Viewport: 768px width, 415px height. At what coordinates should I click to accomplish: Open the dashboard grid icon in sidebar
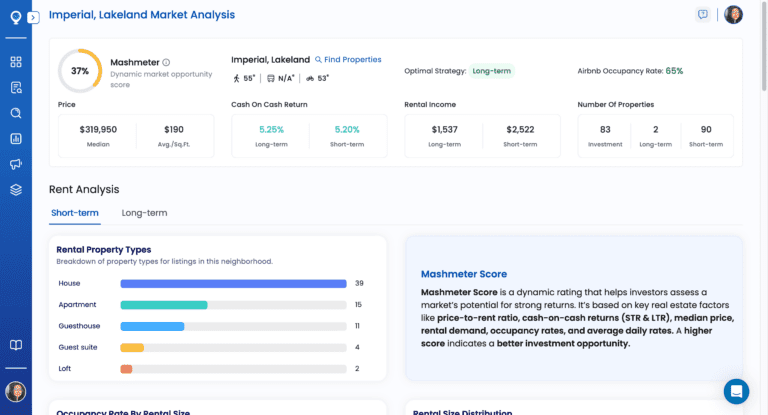tap(16, 62)
